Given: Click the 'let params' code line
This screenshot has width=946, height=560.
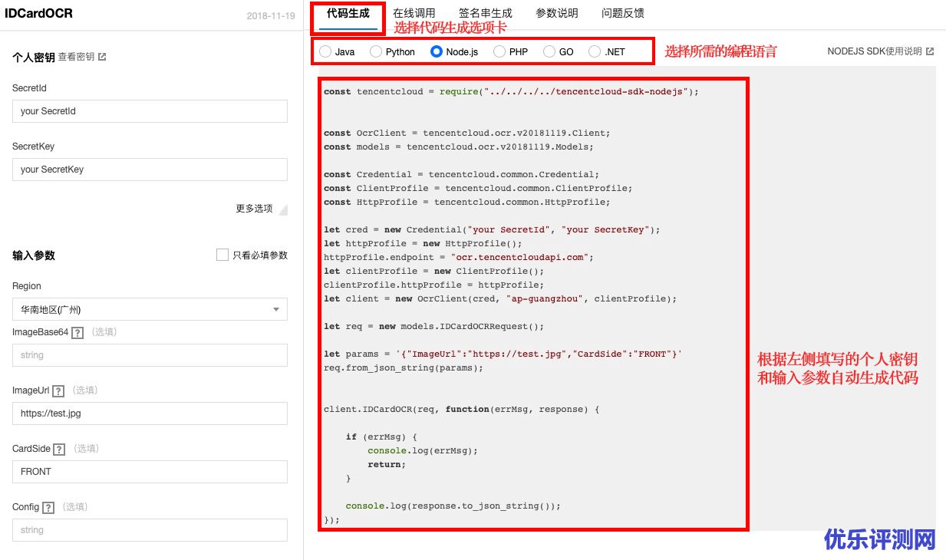Looking at the screenshot, I should pos(503,354).
